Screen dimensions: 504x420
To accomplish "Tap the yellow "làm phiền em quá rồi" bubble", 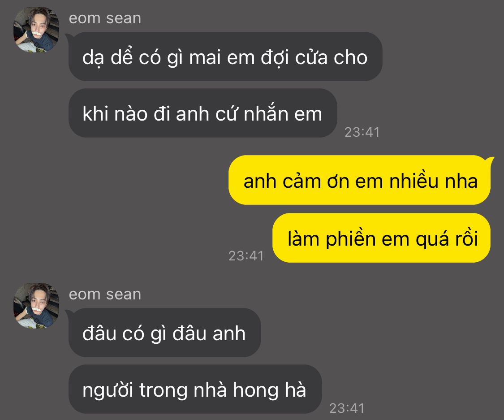I will 381,238.
